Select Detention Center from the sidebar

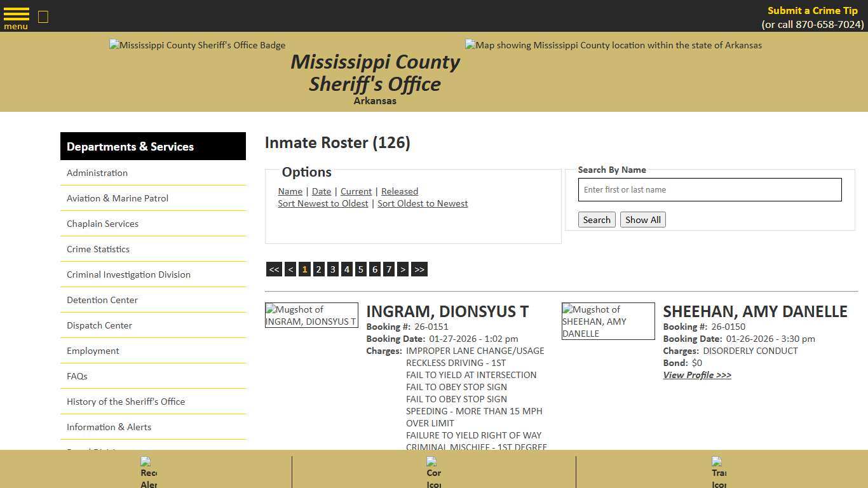pos(102,299)
